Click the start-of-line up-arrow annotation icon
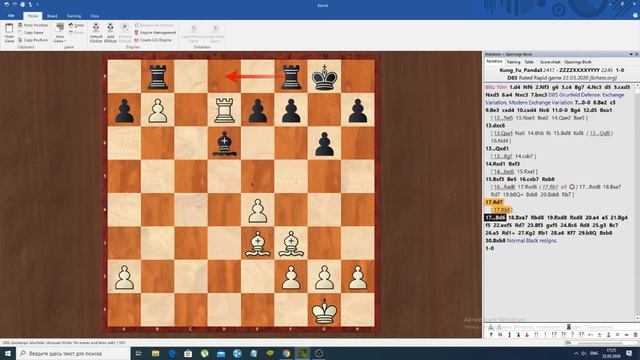This screenshot has height=360, width=640. click(491, 335)
